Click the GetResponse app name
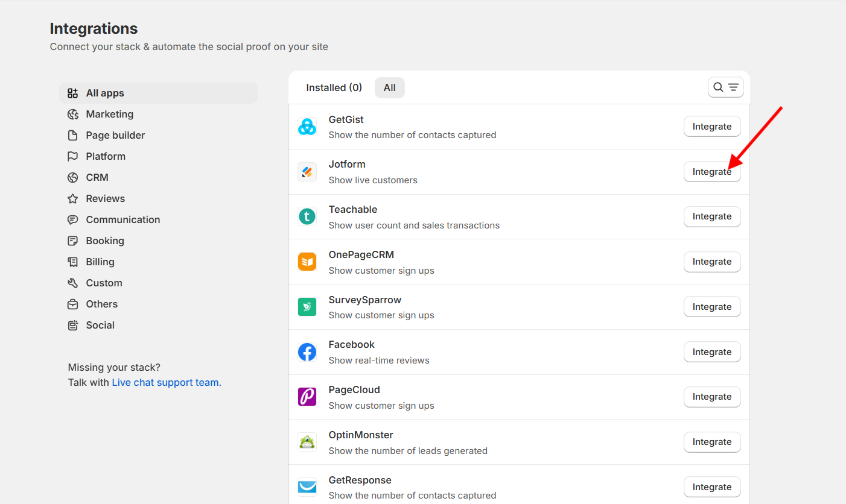846x504 pixels. tap(360, 480)
